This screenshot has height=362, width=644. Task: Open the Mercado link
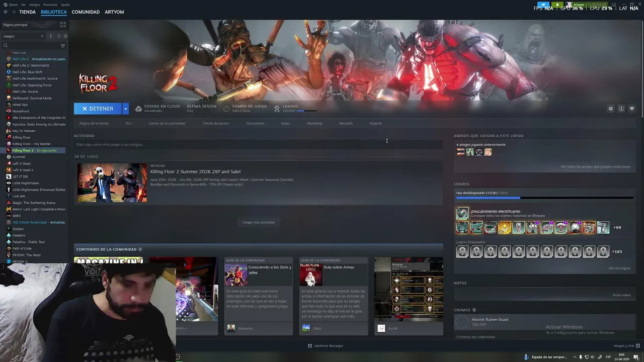tap(346, 123)
